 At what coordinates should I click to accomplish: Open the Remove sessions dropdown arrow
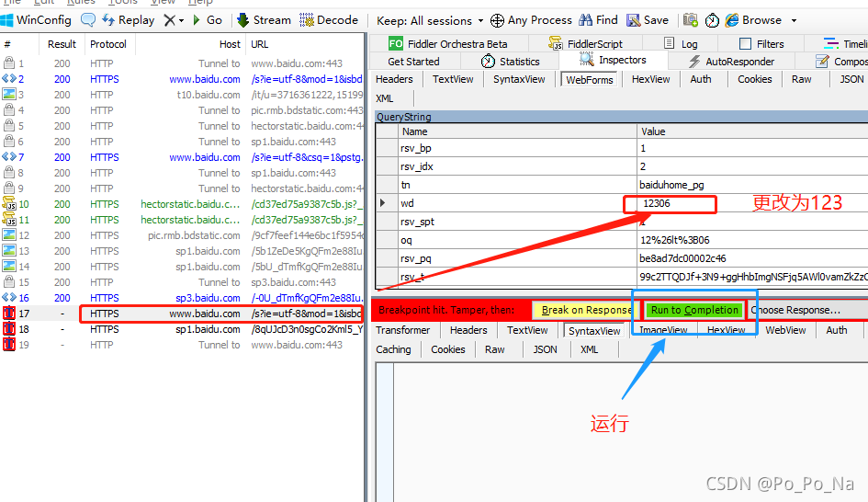coord(181,21)
